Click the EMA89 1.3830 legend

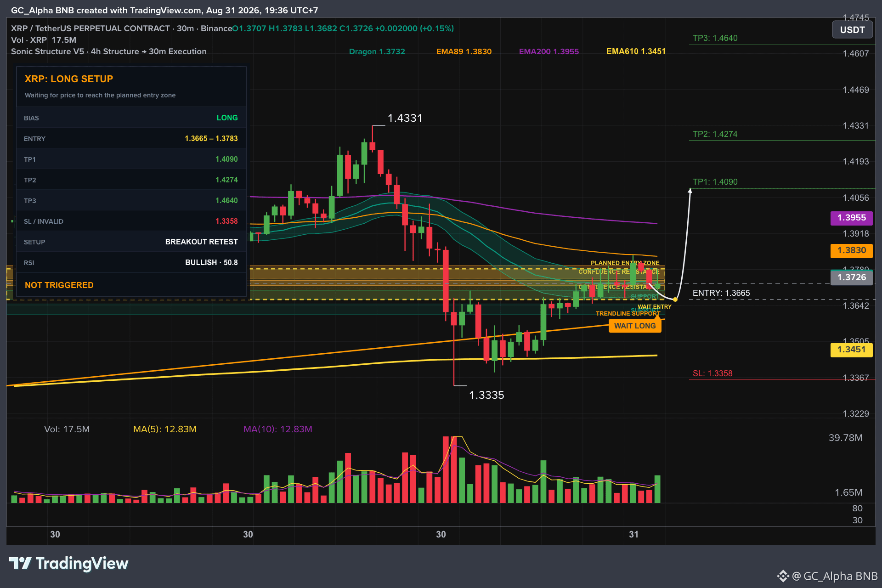pyautogui.click(x=464, y=51)
